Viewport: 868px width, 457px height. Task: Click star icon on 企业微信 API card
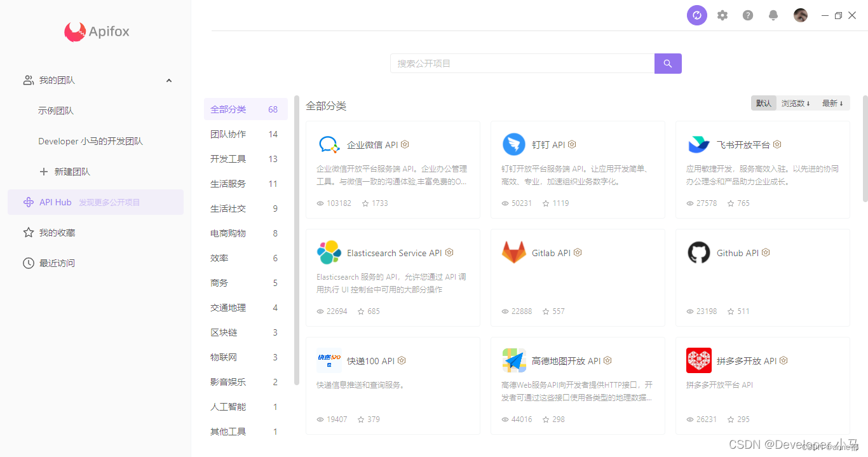pyautogui.click(x=365, y=203)
